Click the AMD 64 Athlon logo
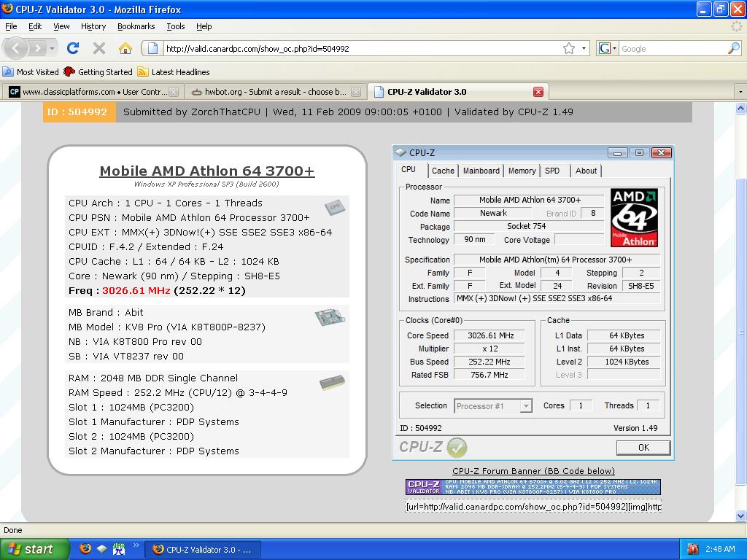Image resolution: width=747 pixels, height=560 pixels. tap(634, 217)
